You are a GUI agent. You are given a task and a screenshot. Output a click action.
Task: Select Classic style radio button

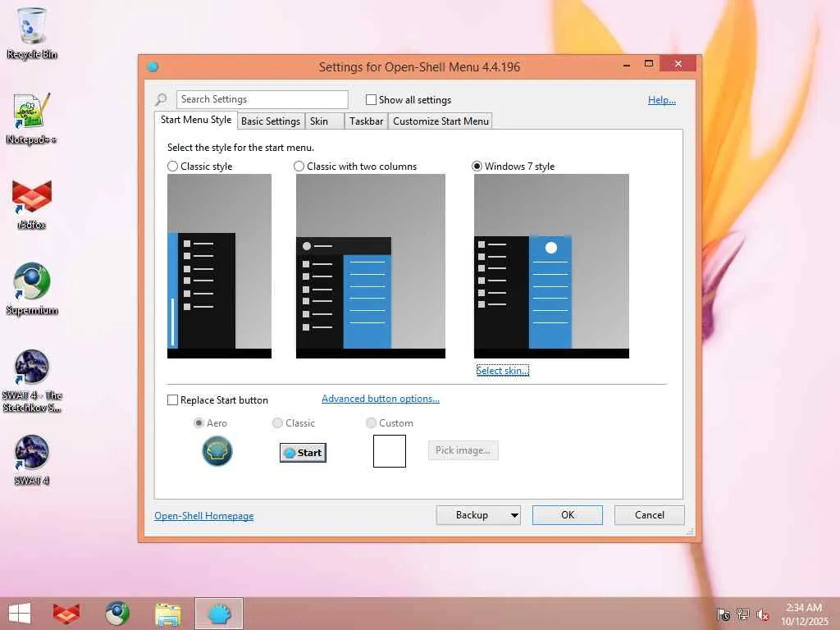172,166
